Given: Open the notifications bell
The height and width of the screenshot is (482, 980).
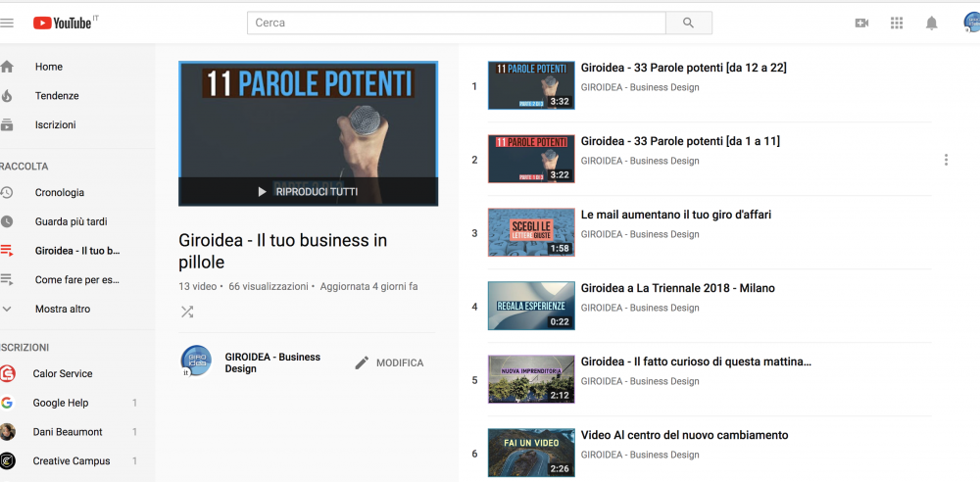Looking at the screenshot, I should pos(932,24).
